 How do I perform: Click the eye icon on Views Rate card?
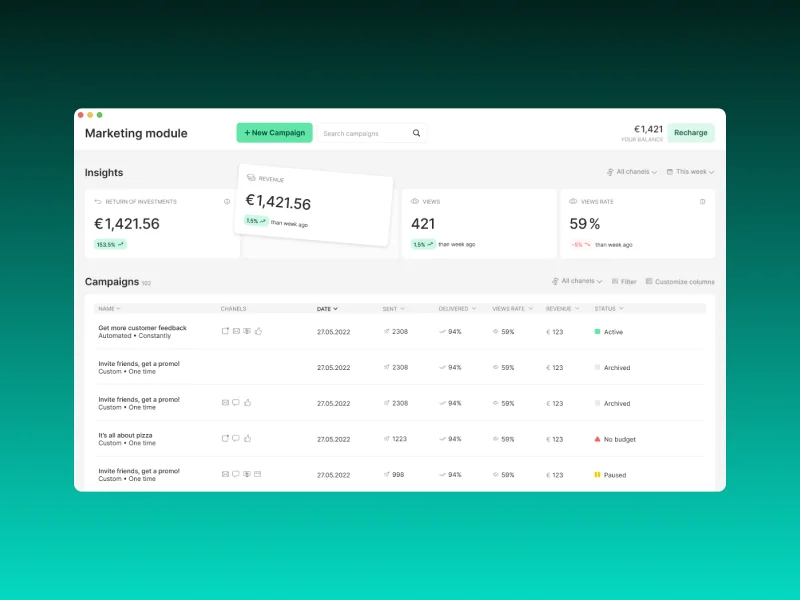pos(573,202)
